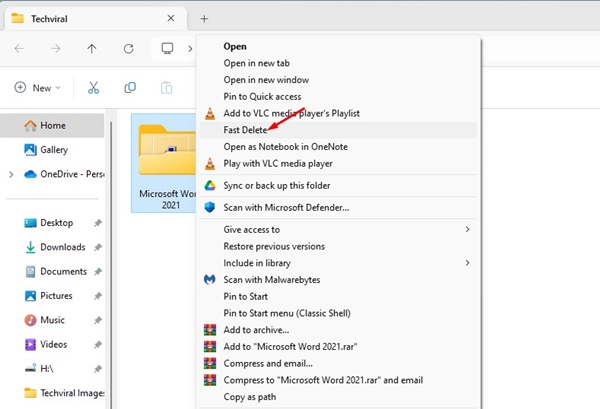Expand the address bar breadcrumb chevron
The height and width of the screenshot is (409, 600).
(190, 49)
